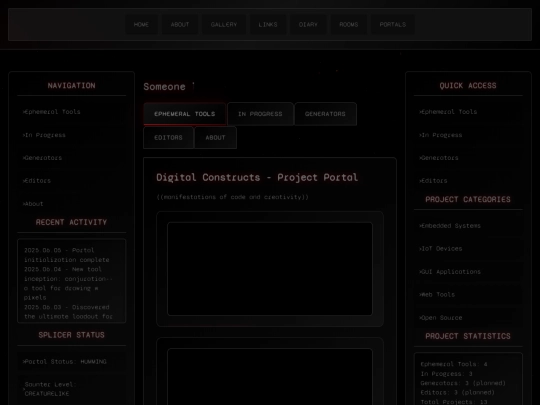Select the EPHEMERAL TOOLS tab
The image size is (540, 405).
click(185, 114)
